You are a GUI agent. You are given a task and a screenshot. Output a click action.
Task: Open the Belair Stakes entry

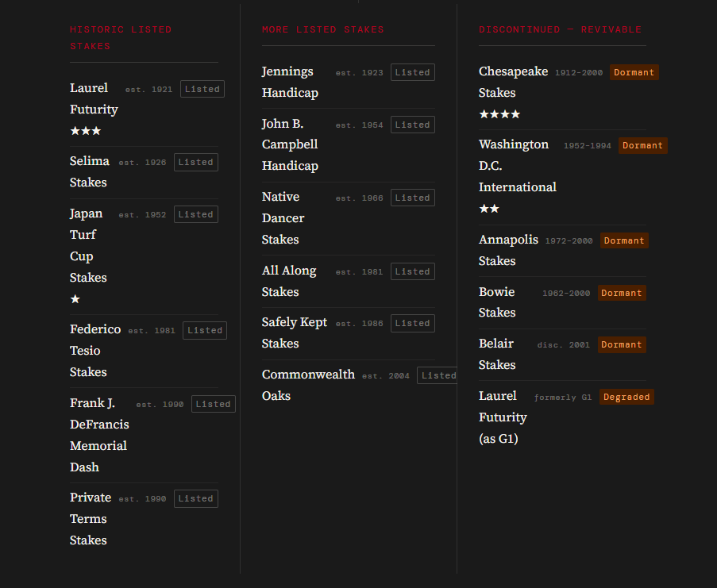click(497, 355)
